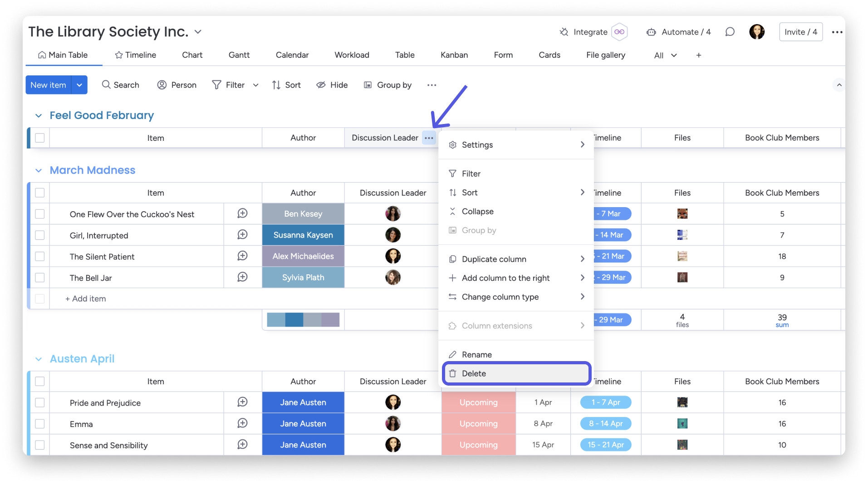Collapse the March Madness group
This screenshot has height=481, width=868.
39,170
